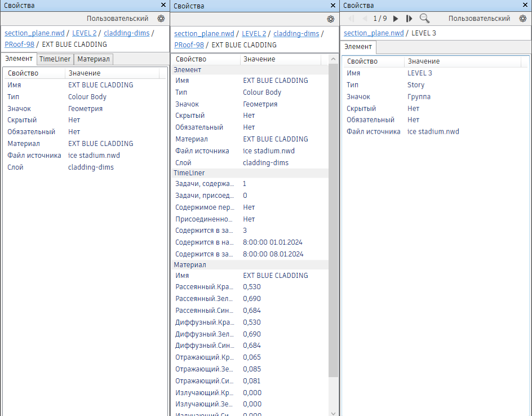The width and height of the screenshot is (532, 416).
Task: Click 'Пользовательский' label in LEVEL 3 panel header
Action: tap(480, 19)
